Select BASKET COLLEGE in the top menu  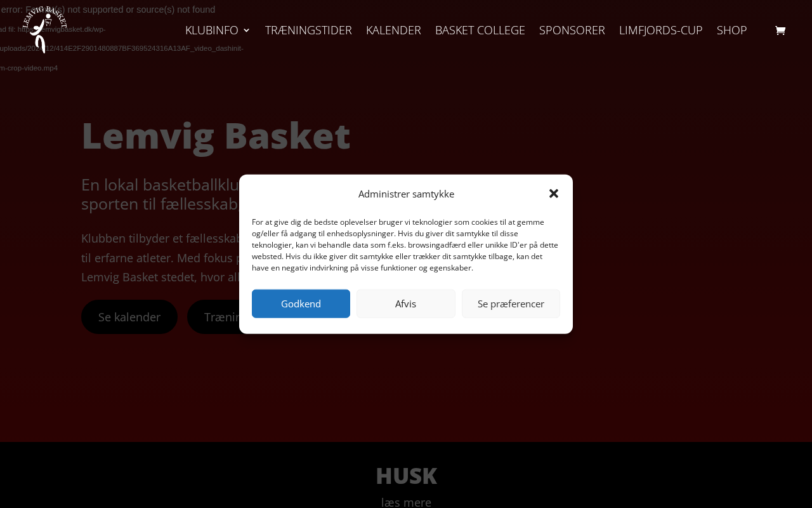click(x=480, y=30)
